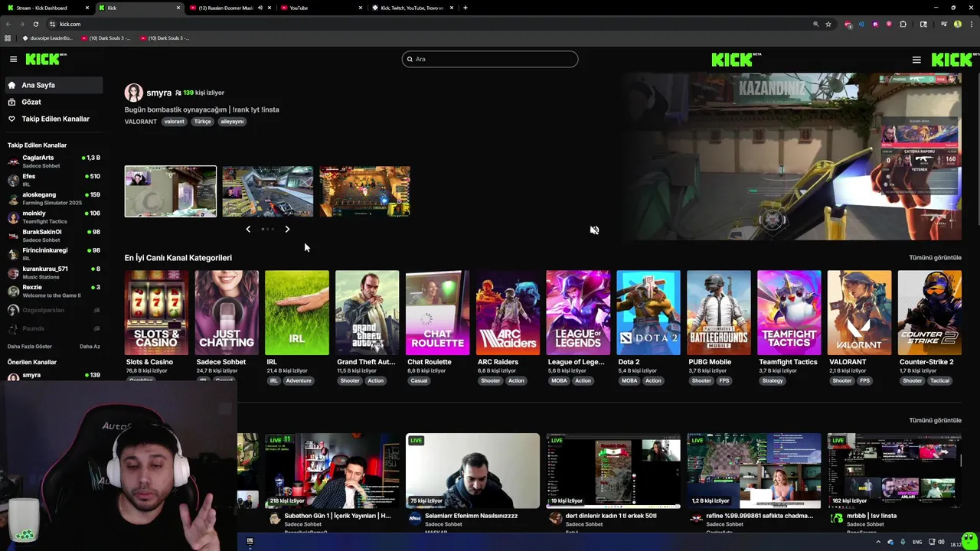980x551 pixels.
Task: Select the second carousel thumbnail with the shooter game
Action: tap(267, 191)
